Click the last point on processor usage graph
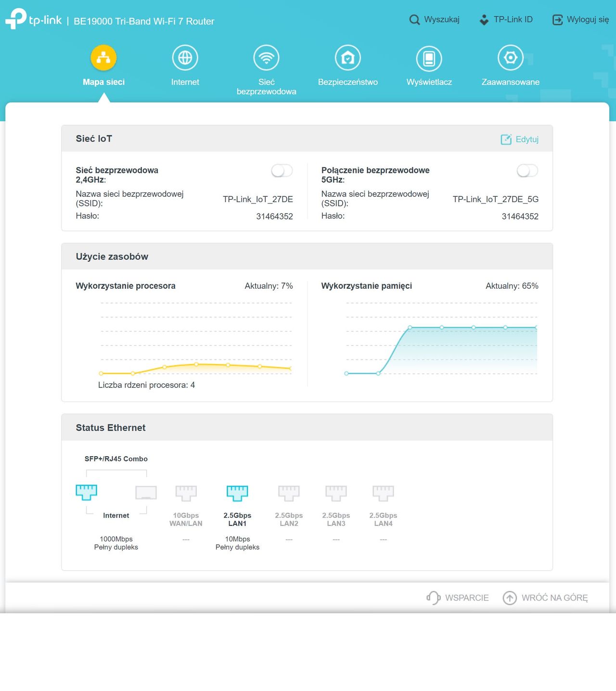Screen dimensions: 616x691 (291, 369)
